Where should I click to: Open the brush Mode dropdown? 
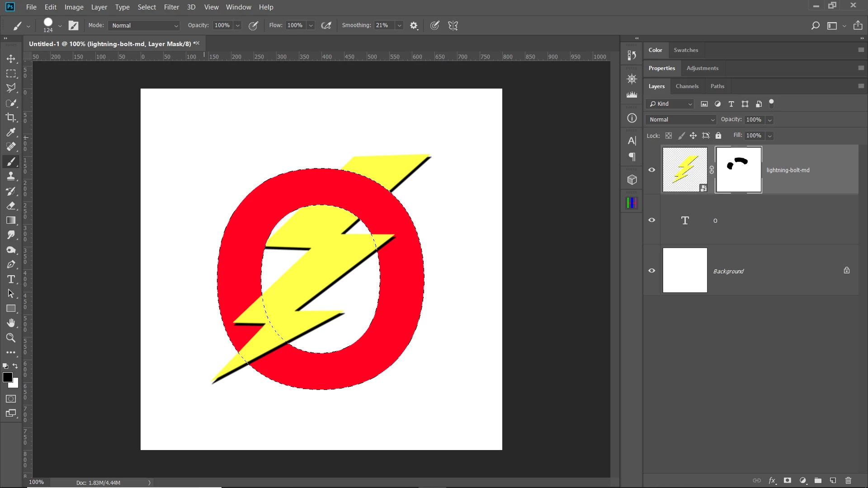point(145,26)
